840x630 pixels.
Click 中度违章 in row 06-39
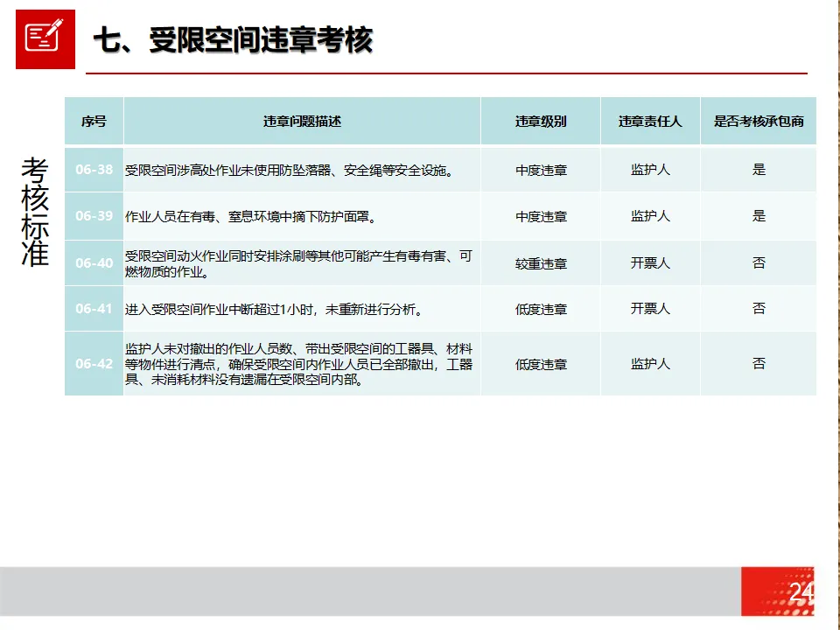[x=541, y=217]
